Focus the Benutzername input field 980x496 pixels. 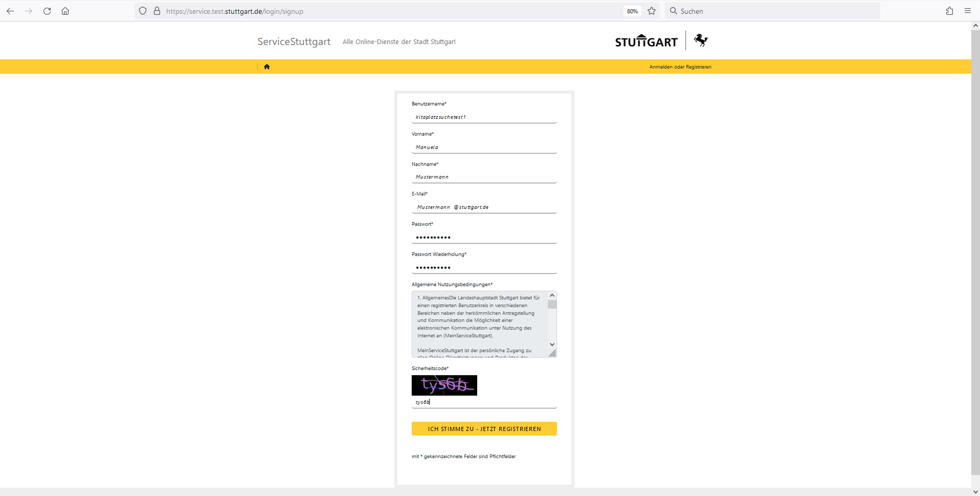click(x=484, y=117)
